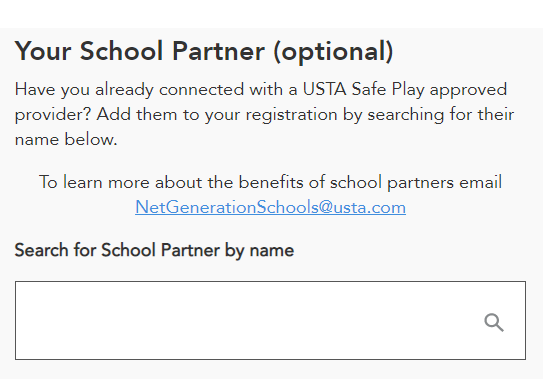The image size is (546, 379).
Task: Click the 'provider? Add them to your registration' line
Action: tap(176, 115)
